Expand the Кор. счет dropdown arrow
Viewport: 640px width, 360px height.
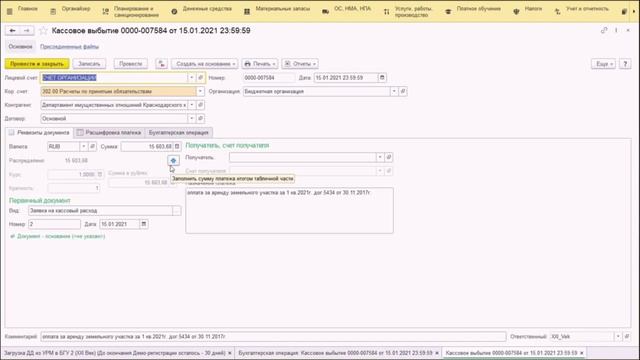pos(200,91)
